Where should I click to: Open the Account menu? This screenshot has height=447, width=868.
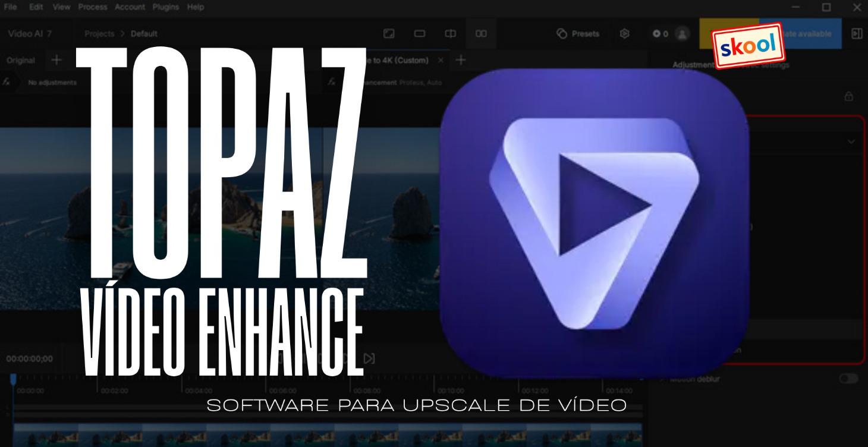(130, 7)
